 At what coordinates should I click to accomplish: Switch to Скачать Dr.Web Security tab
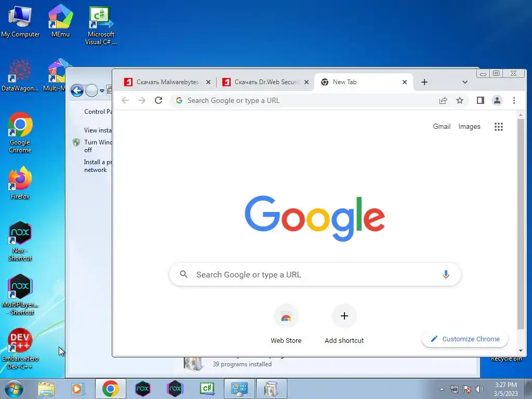click(265, 82)
